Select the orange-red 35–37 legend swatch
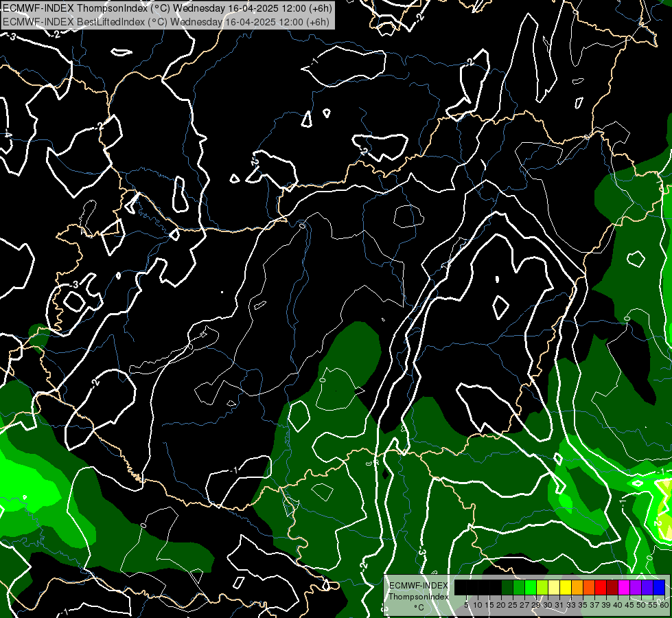672x618 pixels. tap(589, 588)
